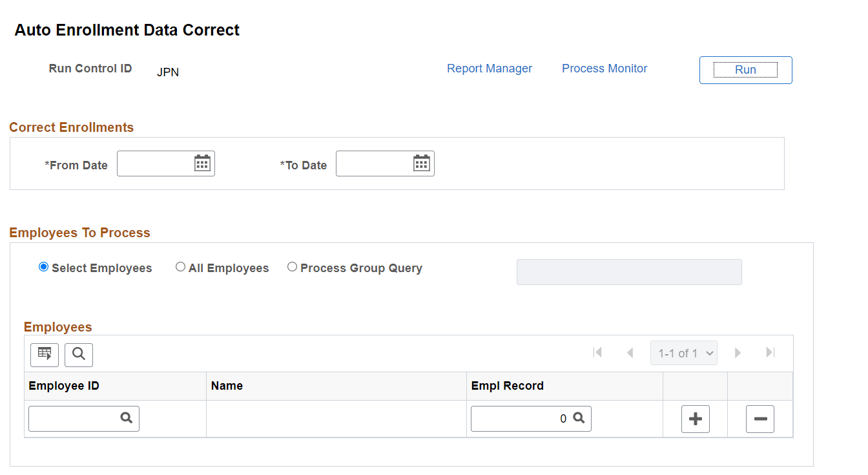Image resolution: width=868 pixels, height=475 pixels.
Task: Select the Select Employees radio button
Action: coord(43,266)
